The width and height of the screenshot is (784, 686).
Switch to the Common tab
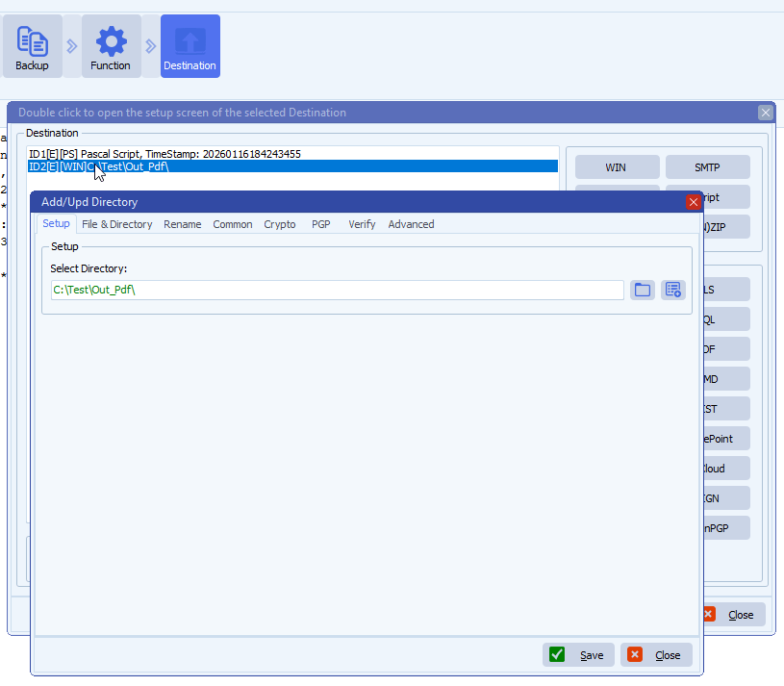point(232,223)
